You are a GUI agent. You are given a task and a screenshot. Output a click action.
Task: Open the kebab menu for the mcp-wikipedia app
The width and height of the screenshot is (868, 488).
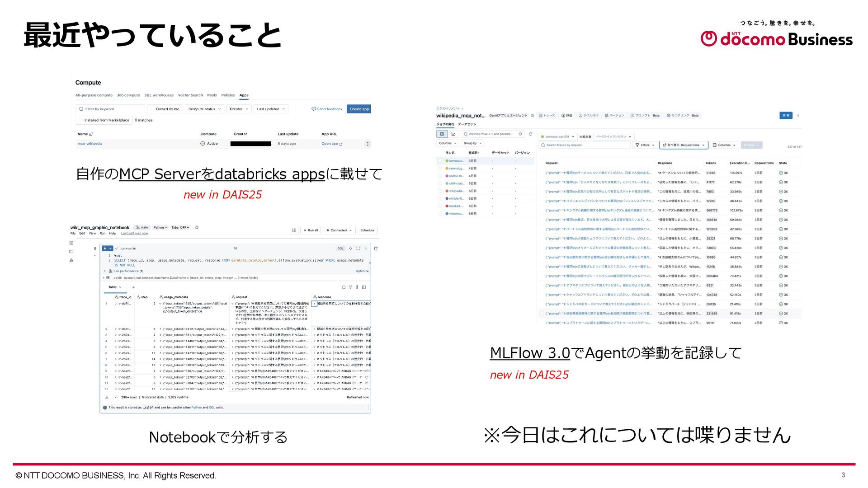click(x=368, y=144)
